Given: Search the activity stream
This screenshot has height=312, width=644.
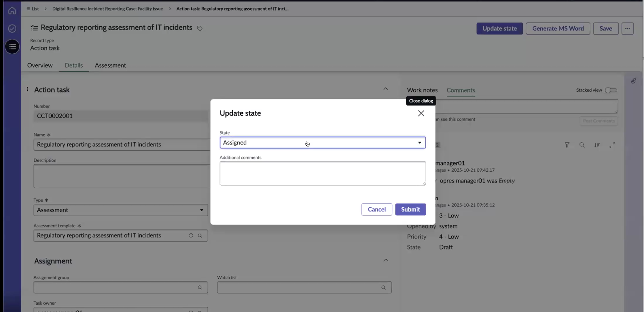Looking at the screenshot, I should click(x=582, y=145).
